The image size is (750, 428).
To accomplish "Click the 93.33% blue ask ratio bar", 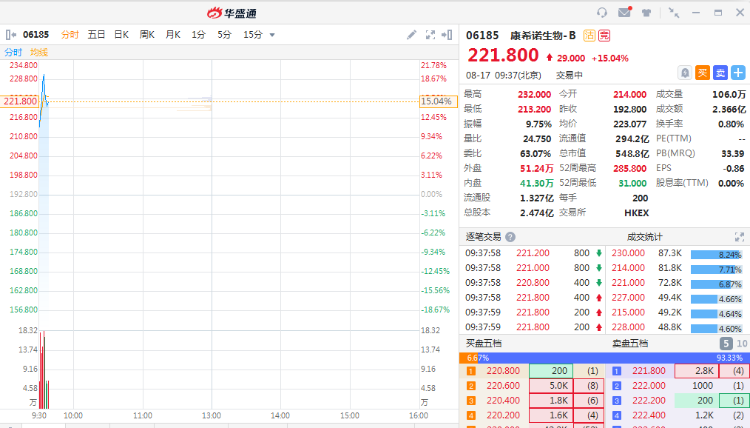I will point(614,358).
